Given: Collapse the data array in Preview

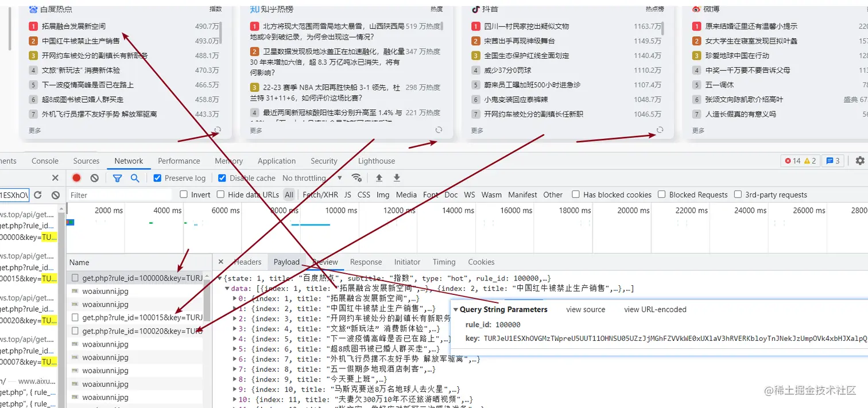Looking at the screenshot, I should tap(227, 289).
